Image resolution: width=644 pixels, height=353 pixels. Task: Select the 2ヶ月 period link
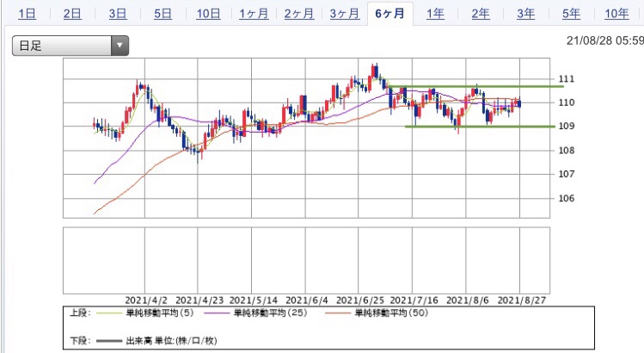[x=299, y=14]
